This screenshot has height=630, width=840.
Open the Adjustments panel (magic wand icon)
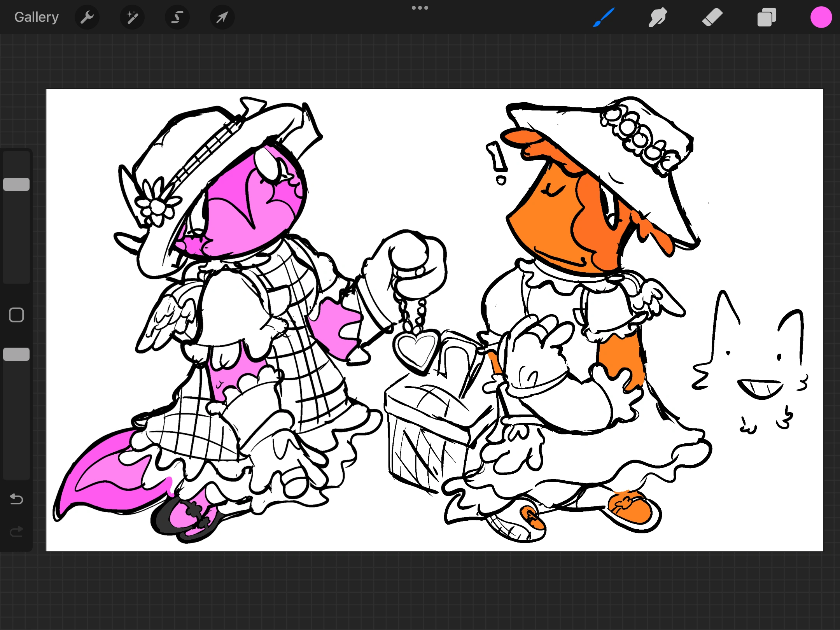[x=132, y=17]
